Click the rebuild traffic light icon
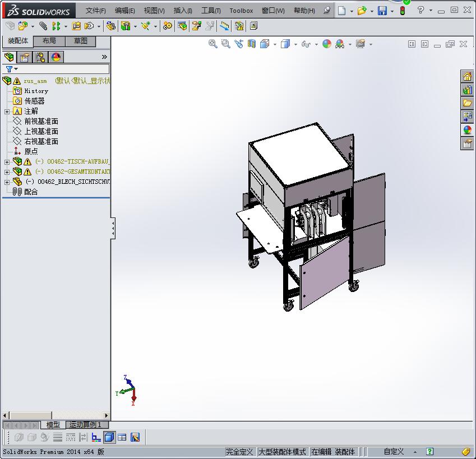The width and height of the screenshot is (476, 459). click(403, 11)
